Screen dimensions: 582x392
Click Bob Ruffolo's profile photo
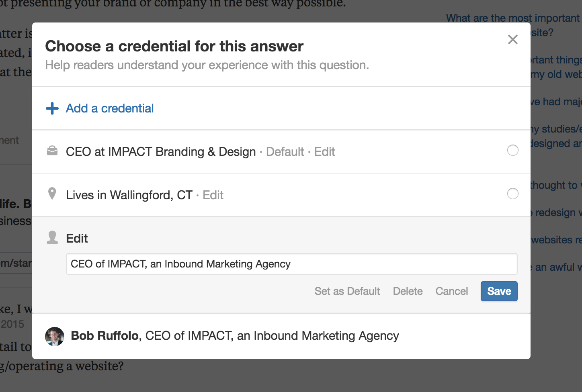(55, 337)
